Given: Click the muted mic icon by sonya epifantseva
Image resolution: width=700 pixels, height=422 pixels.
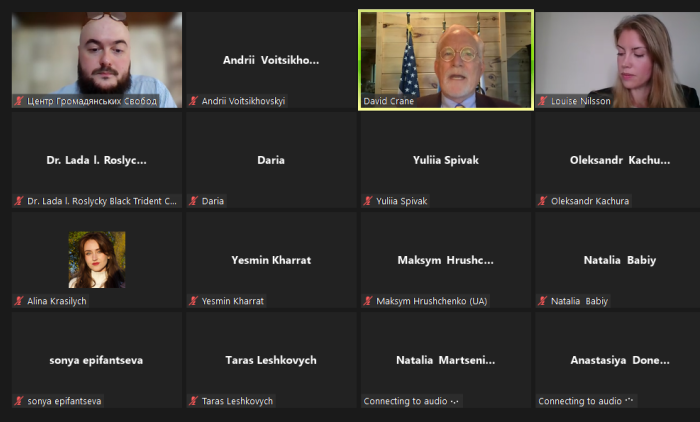Looking at the screenshot, I should pos(19,401).
